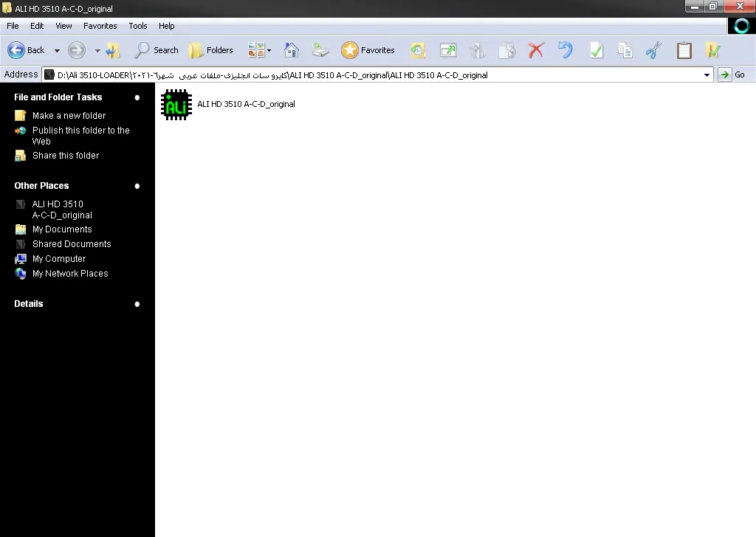Open the Forward history dropdown arrow
756x537 pixels.
click(x=97, y=51)
